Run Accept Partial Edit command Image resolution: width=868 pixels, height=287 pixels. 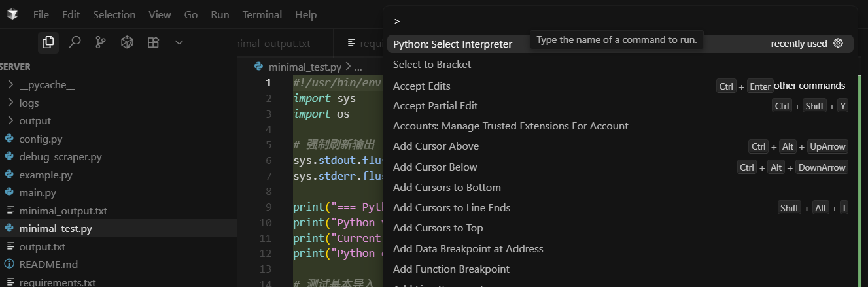click(620, 106)
